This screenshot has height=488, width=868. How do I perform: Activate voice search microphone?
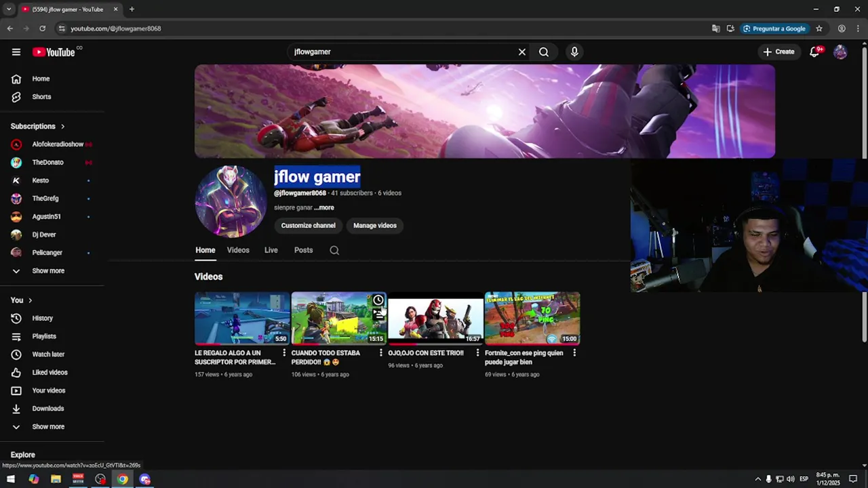(574, 52)
